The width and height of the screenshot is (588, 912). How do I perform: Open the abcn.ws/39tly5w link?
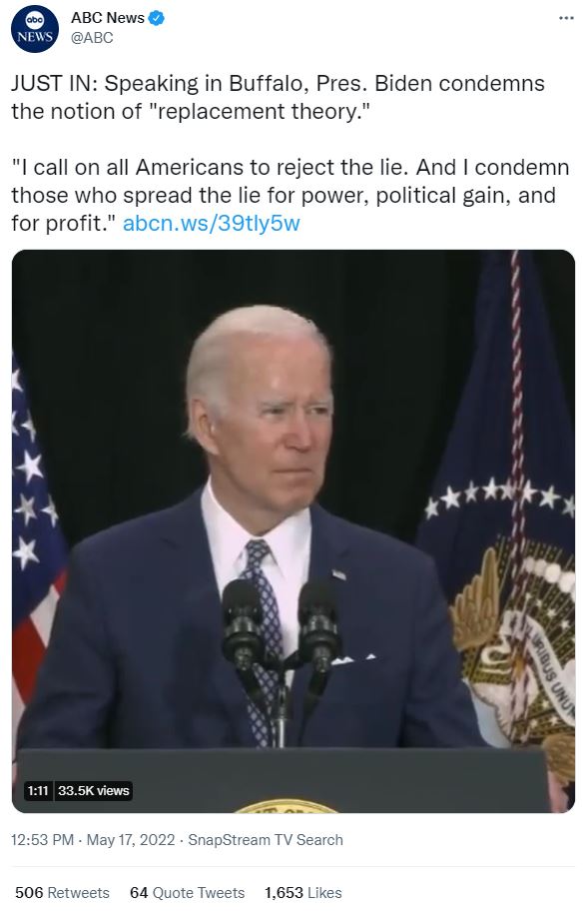click(x=212, y=224)
